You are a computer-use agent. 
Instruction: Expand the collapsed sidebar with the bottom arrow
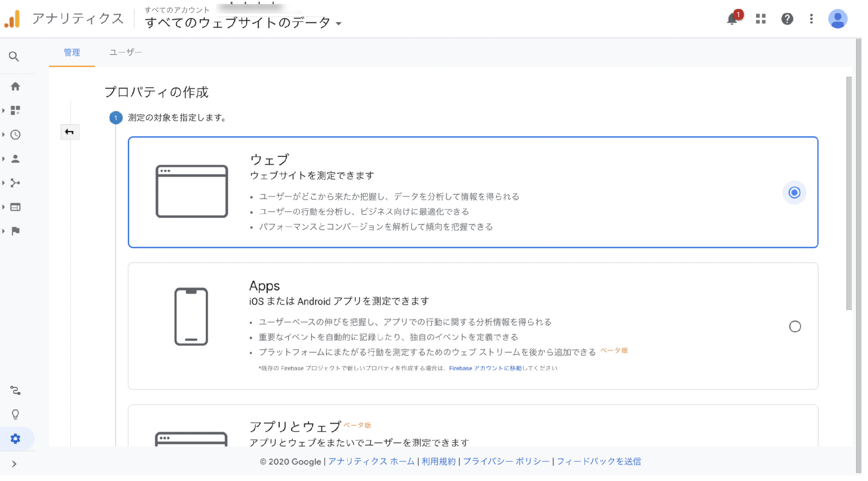pyautogui.click(x=13, y=463)
